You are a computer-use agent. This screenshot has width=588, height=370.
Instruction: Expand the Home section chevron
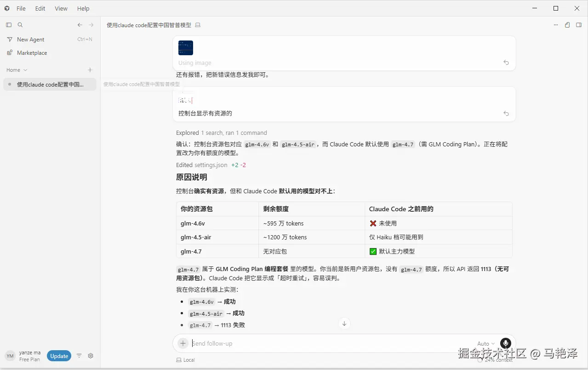click(25, 70)
